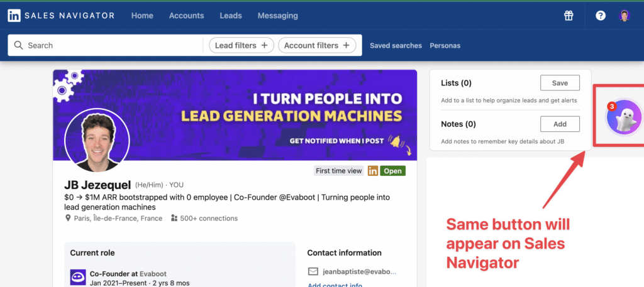Click the Paris, Île-de-France, France location text
Screen dimensions: 644x287
(118, 219)
